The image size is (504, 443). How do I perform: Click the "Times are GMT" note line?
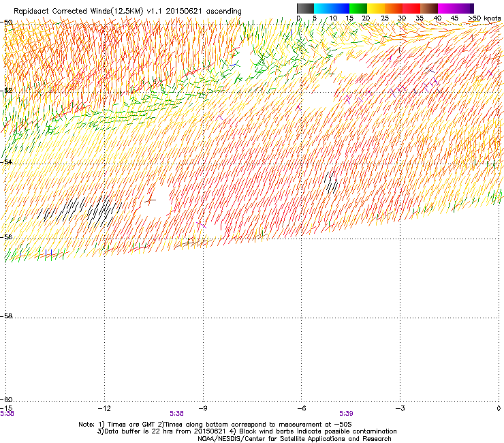[x=215, y=425]
